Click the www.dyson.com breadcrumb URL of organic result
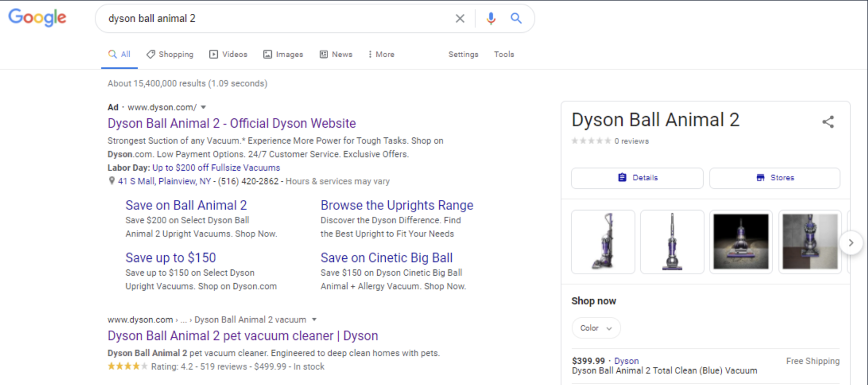 pos(140,320)
